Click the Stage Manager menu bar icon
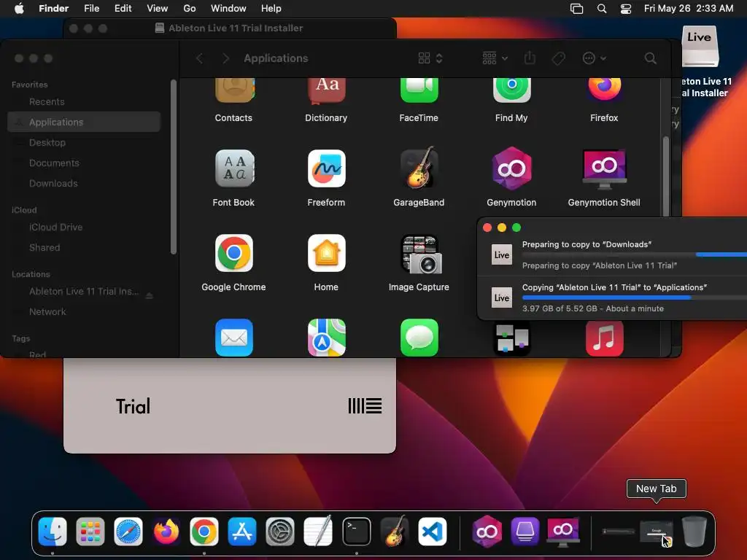 (576, 9)
